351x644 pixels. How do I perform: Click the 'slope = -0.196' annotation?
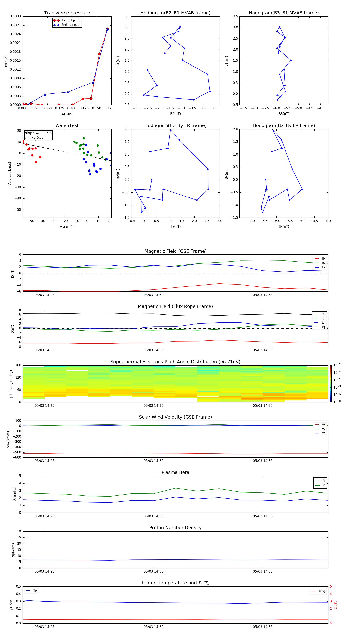click(38, 133)
